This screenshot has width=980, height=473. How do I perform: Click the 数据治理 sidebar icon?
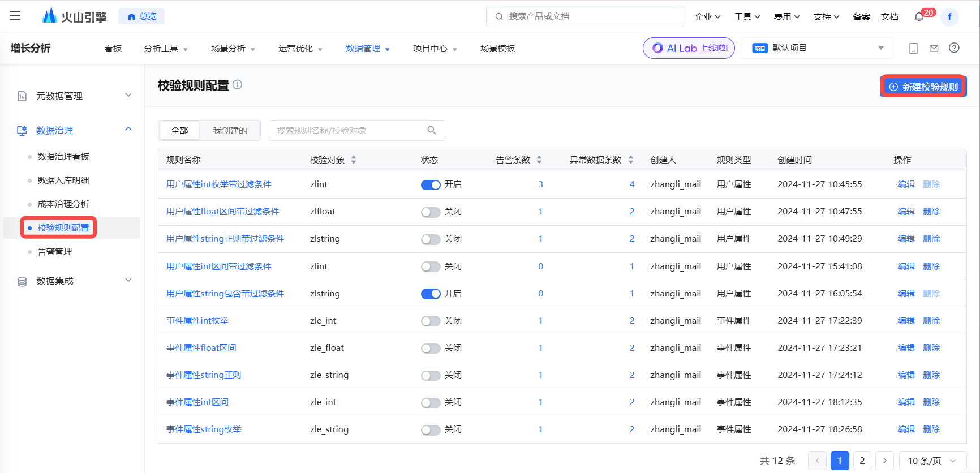click(x=22, y=131)
